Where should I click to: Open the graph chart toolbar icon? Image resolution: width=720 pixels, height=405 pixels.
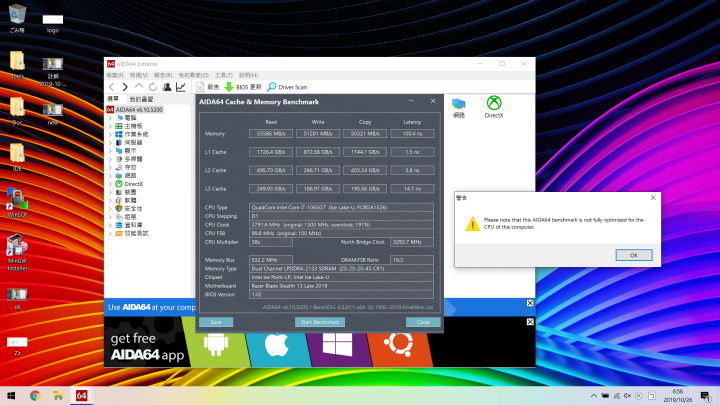tap(181, 87)
